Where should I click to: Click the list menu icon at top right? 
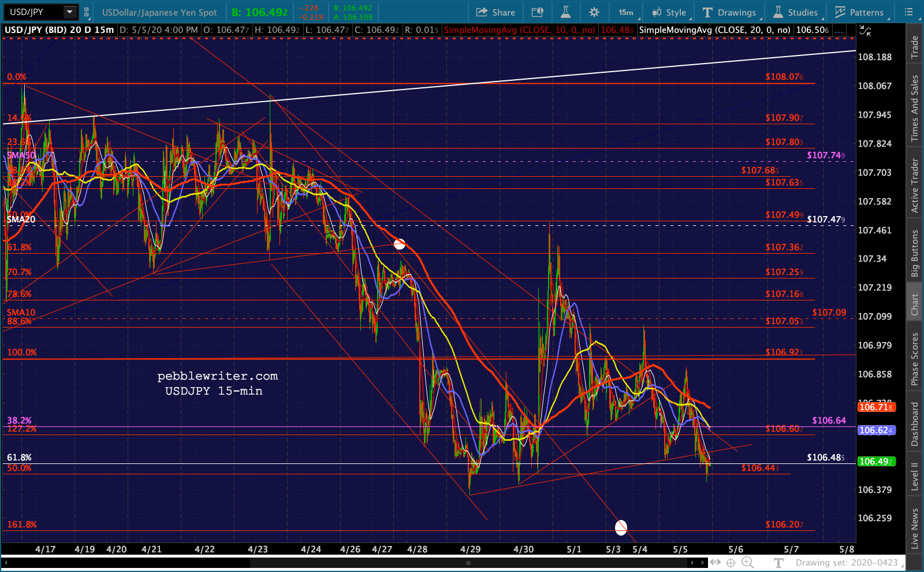(908, 12)
